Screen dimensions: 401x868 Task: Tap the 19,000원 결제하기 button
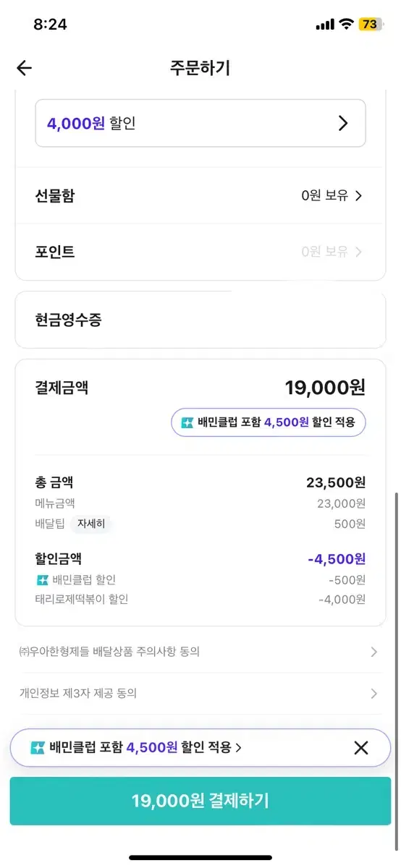pyautogui.click(x=200, y=801)
